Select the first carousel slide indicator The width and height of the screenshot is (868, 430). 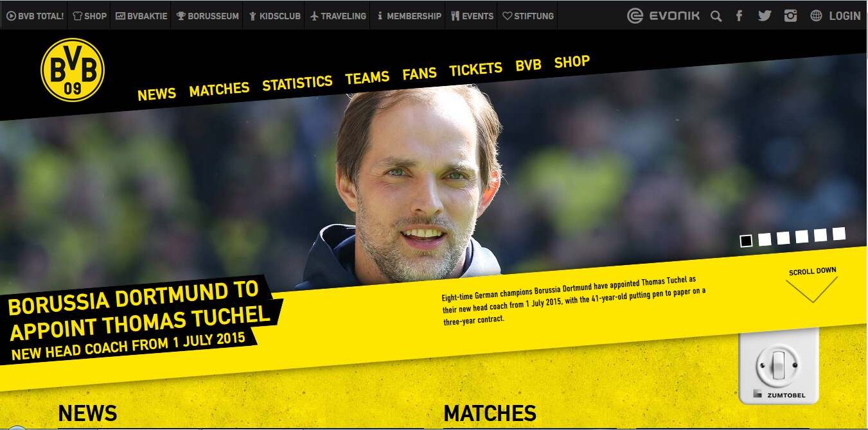point(746,241)
